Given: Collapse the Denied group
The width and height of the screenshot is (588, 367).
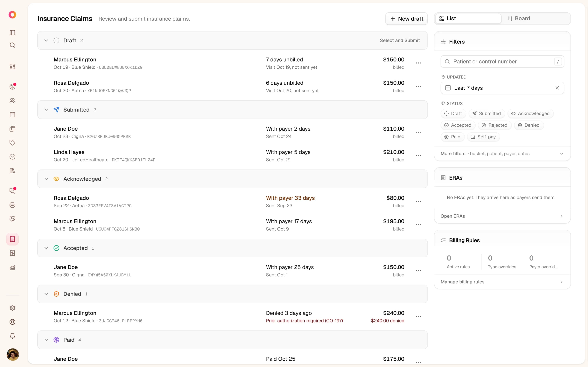Looking at the screenshot, I should tap(46, 294).
